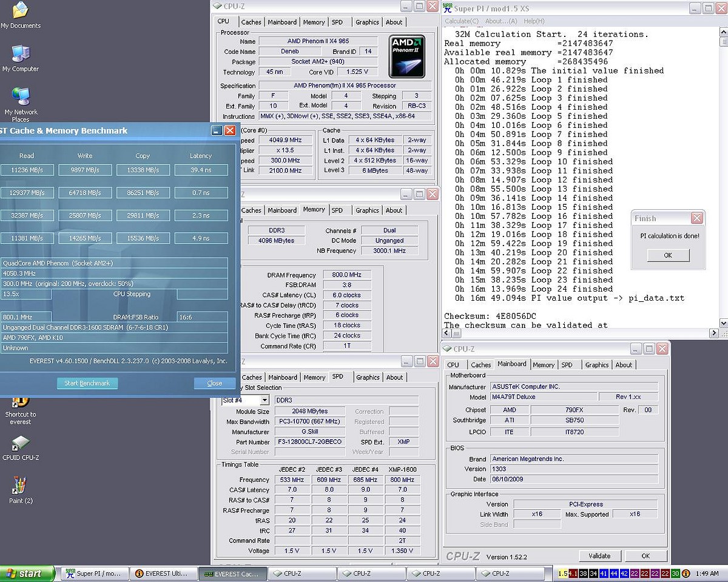Viewport: 728px width, 582px height.
Task: Click the red 4.1 tray indicator
Action: (573, 573)
